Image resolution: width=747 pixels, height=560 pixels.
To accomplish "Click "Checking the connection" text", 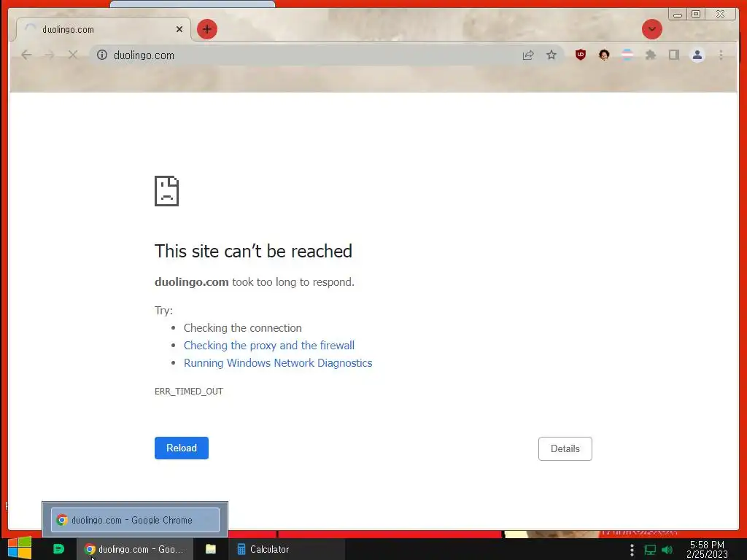I will pos(242,328).
